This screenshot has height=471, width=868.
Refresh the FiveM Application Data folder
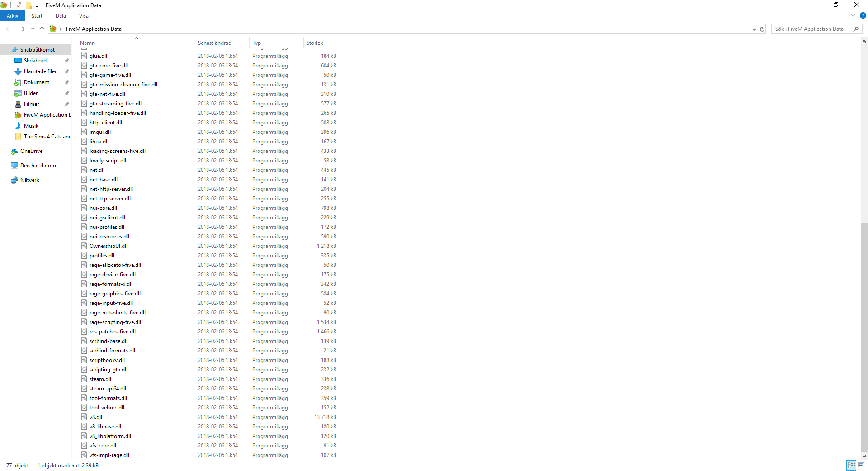(762, 29)
